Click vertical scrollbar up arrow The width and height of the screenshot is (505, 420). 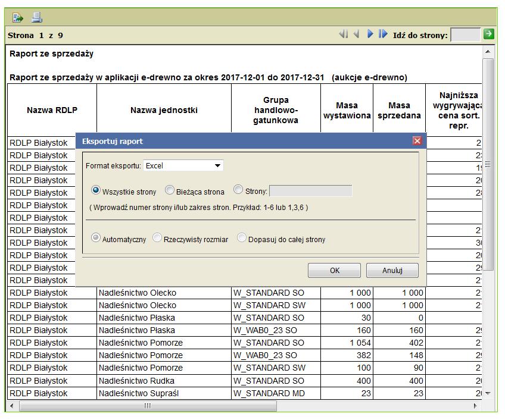pos(488,52)
